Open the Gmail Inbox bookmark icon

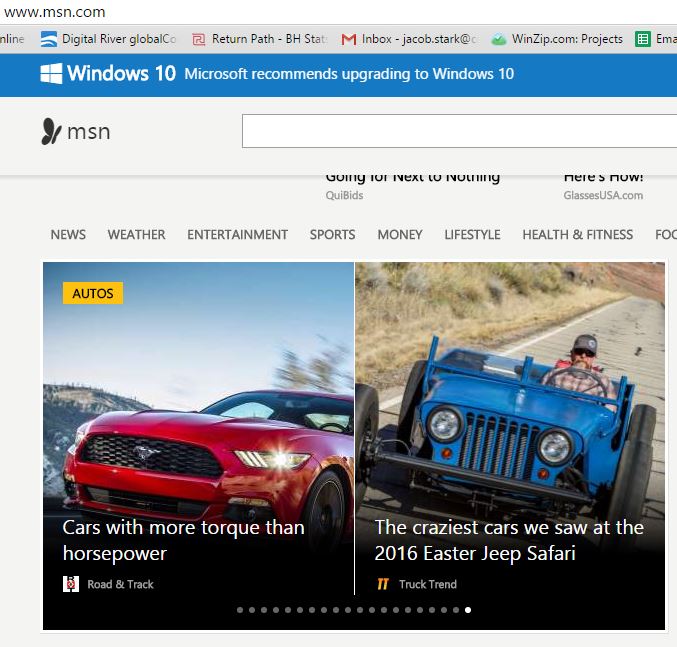pyautogui.click(x=348, y=40)
